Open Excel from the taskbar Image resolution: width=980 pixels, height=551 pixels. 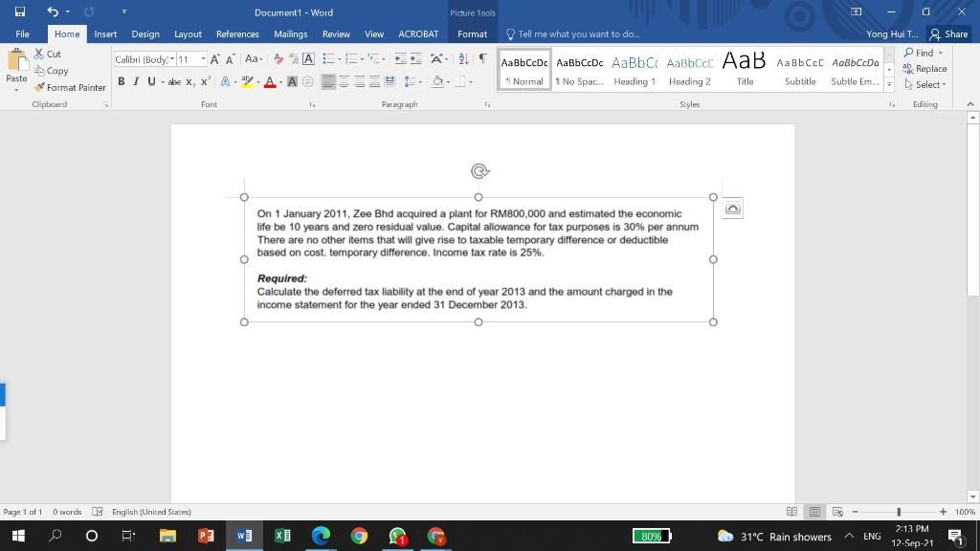281,536
